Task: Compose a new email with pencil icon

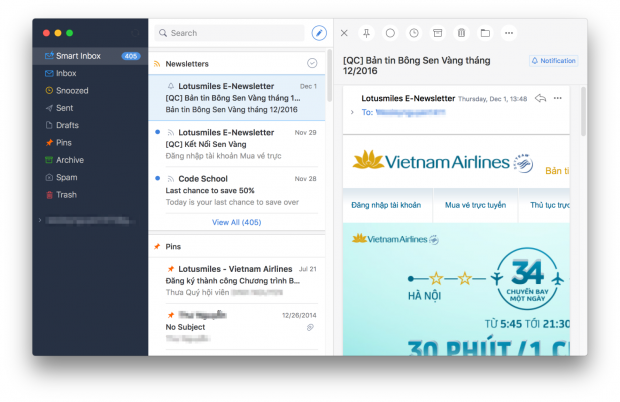Action: 319,33
